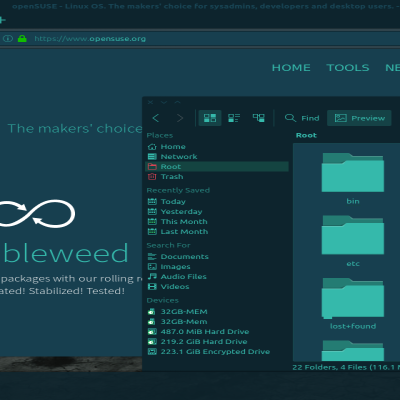Switch to Details tree view mode
400x400 pixels.
[x=259, y=118]
